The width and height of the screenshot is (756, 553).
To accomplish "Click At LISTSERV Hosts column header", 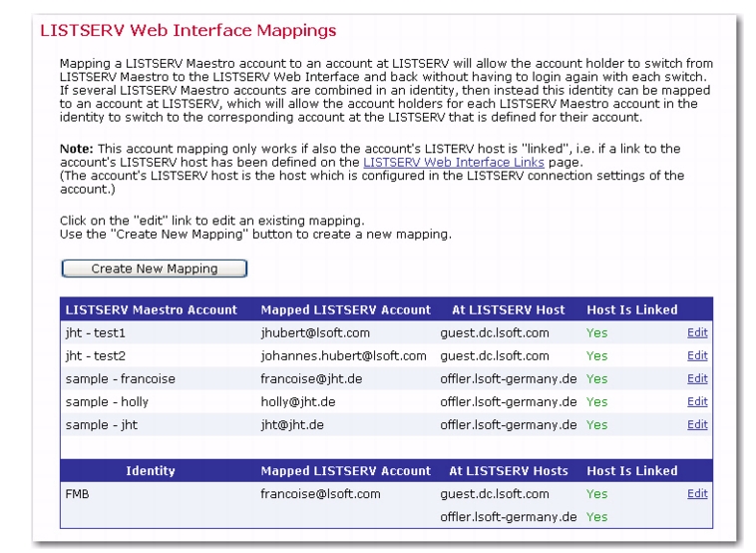I will pyautogui.click(x=509, y=471).
